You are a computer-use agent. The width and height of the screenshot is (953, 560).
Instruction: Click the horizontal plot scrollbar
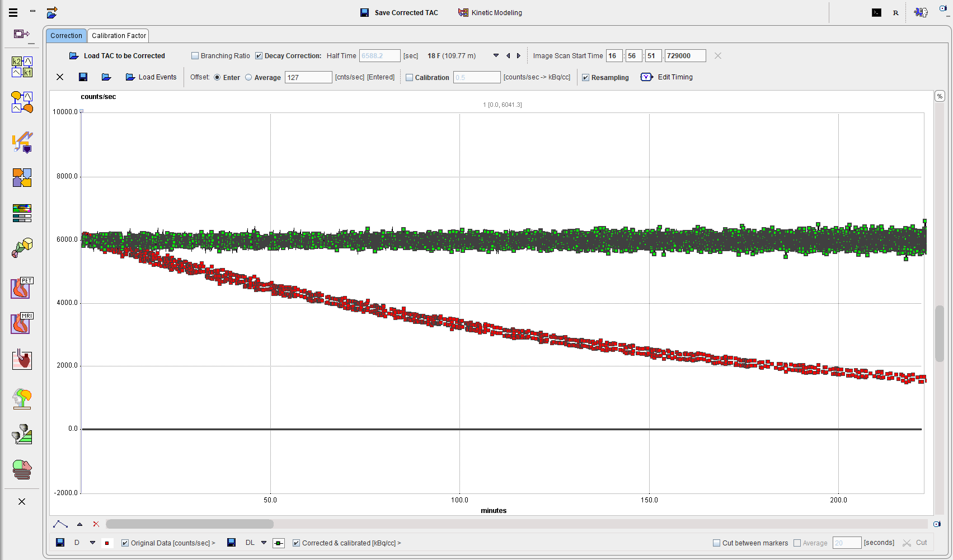190,524
